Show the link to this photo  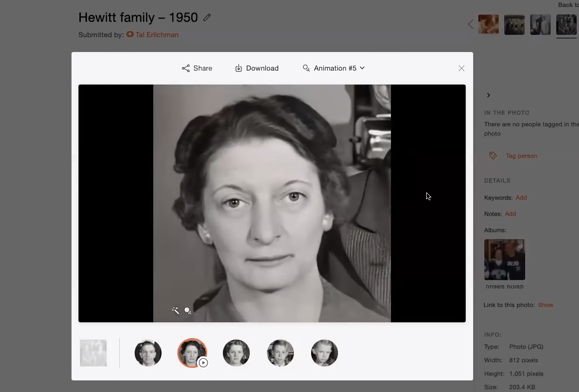pos(546,305)
